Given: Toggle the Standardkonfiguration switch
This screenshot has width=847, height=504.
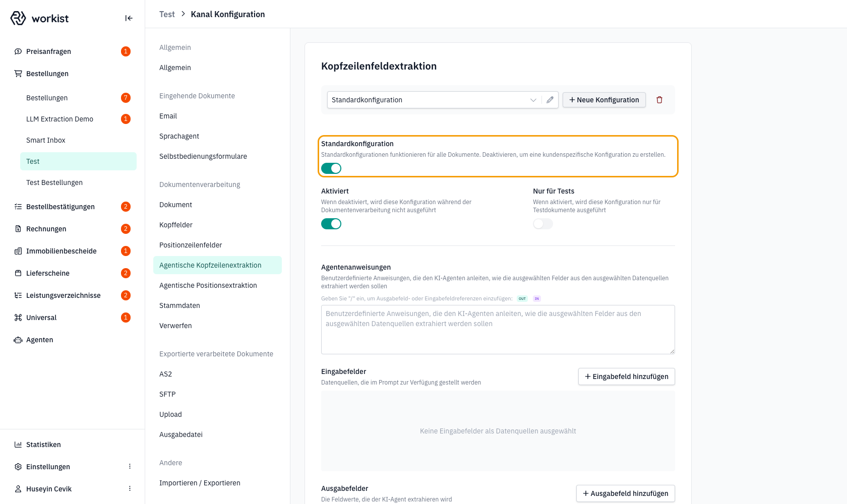Looking at the screenshot, I should [x=331, y=168].
